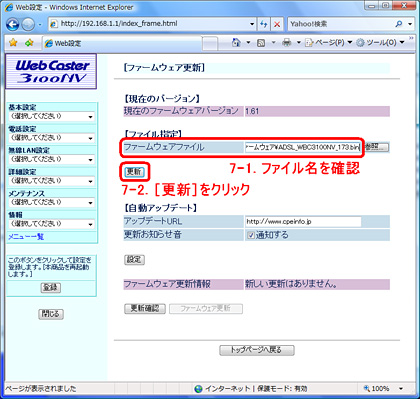Click the ファームウェアファイル path field
The image size is (420, 399).
(303, 147)
